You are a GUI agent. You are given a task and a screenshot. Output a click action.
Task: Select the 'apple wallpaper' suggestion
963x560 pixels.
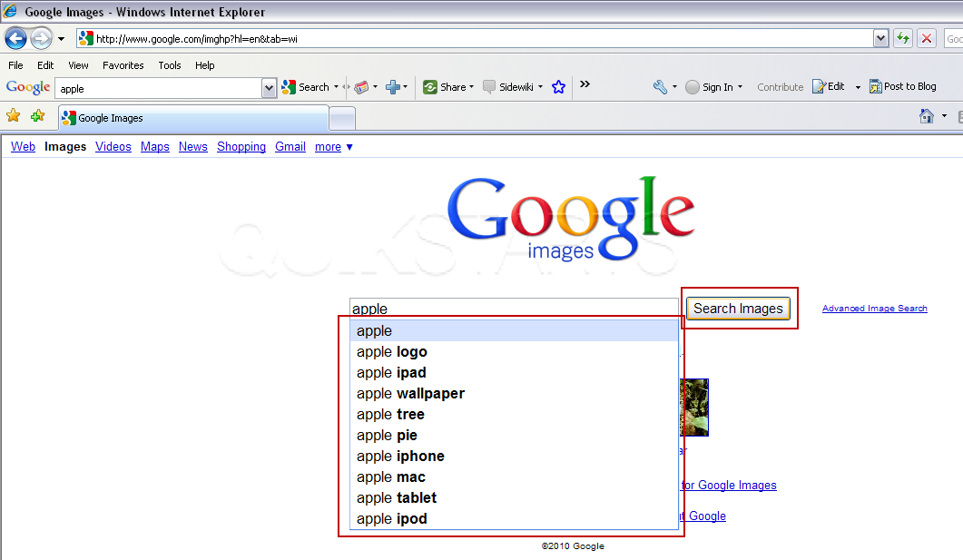514,394
